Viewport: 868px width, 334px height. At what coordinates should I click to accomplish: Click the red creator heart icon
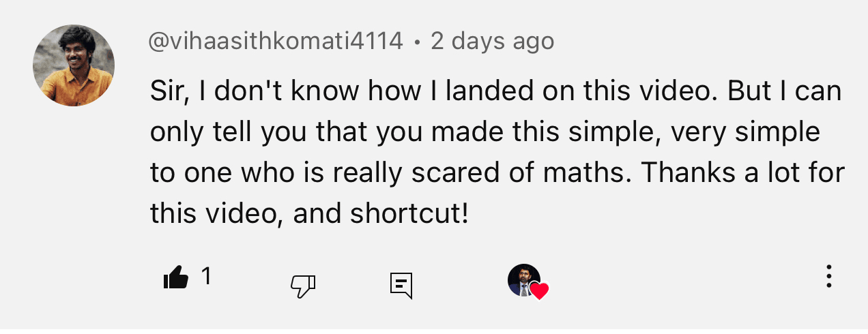pos(539,292)
